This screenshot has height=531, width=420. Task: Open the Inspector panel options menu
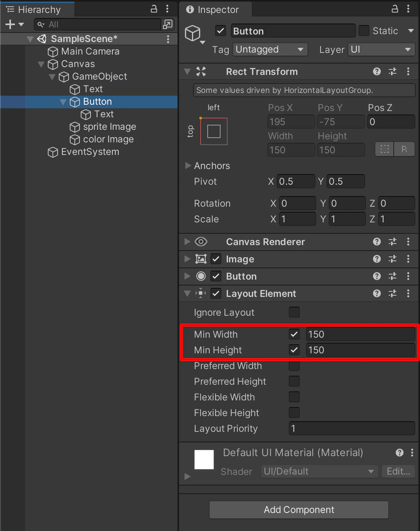click(x=408, y=9)
